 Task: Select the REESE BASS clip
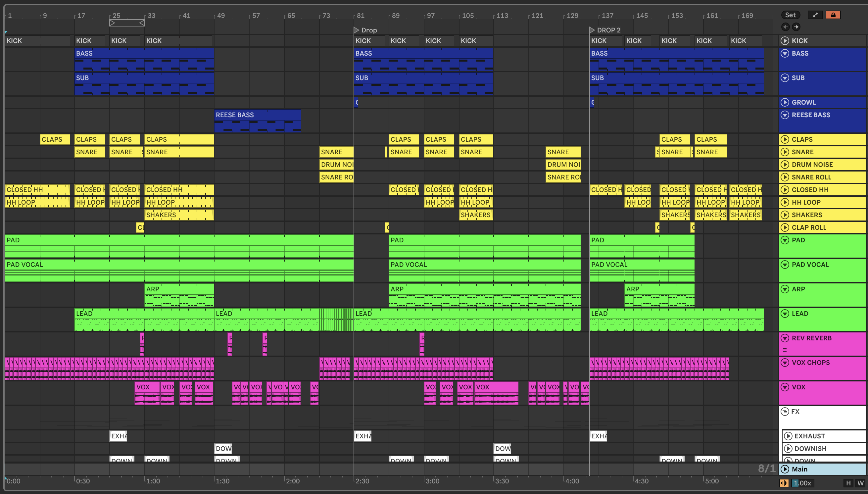tap(257, 115)
